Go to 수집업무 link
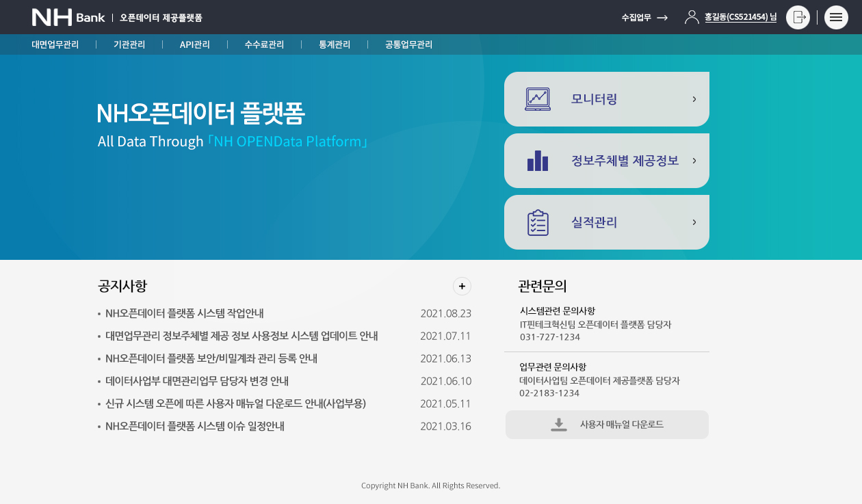Screen dimensions: 862x504 pyautogui.click(x=636, y=18)
